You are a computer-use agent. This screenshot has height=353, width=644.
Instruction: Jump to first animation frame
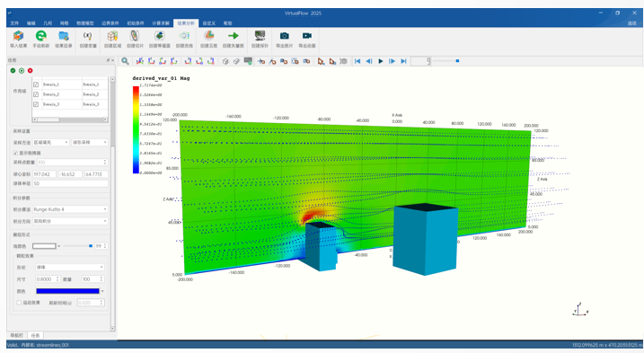pyautogui.click(x=357, y=61)
